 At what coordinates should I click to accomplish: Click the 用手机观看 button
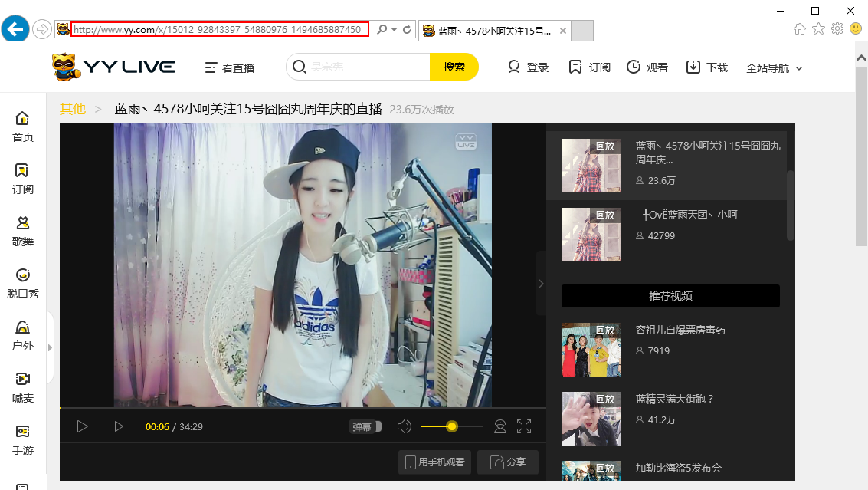click(x=434, y=462)
